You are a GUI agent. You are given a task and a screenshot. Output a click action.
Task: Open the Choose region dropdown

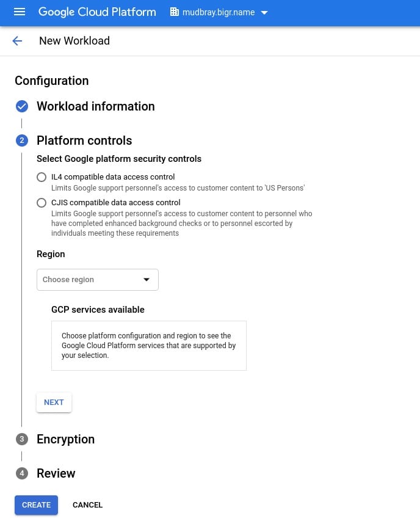[98, 280]
